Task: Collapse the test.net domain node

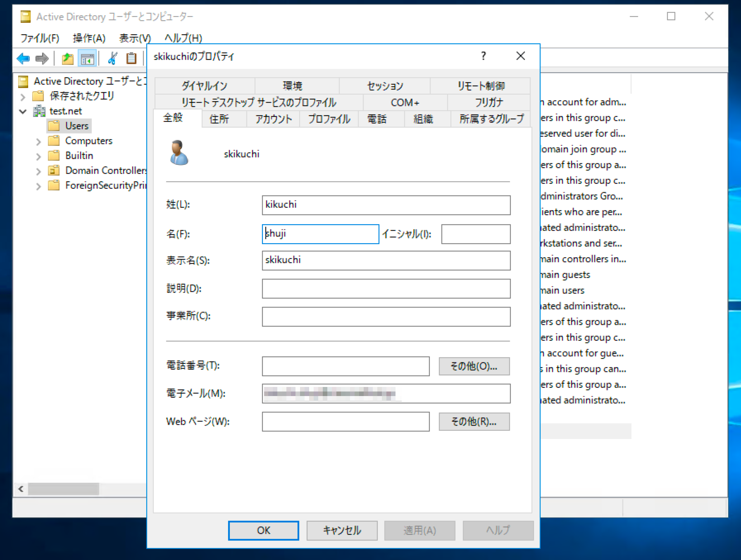Action: click(x=23, y=111)
